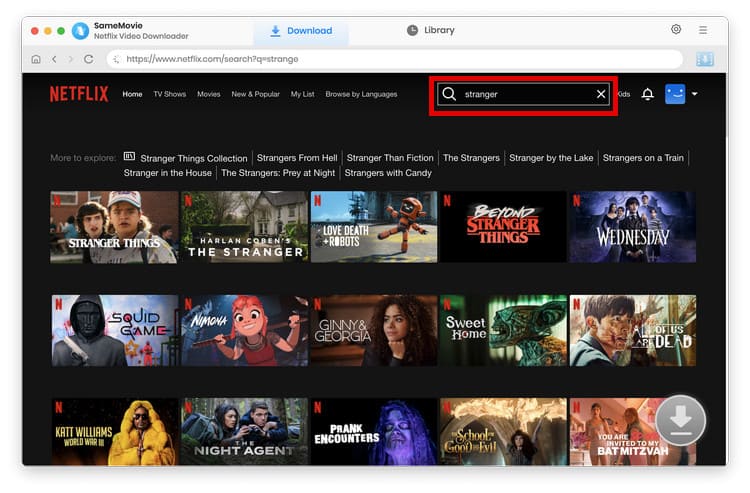Switch to the Library tab
The width and height of the screenshot is (750, 493).
[430, 30]
